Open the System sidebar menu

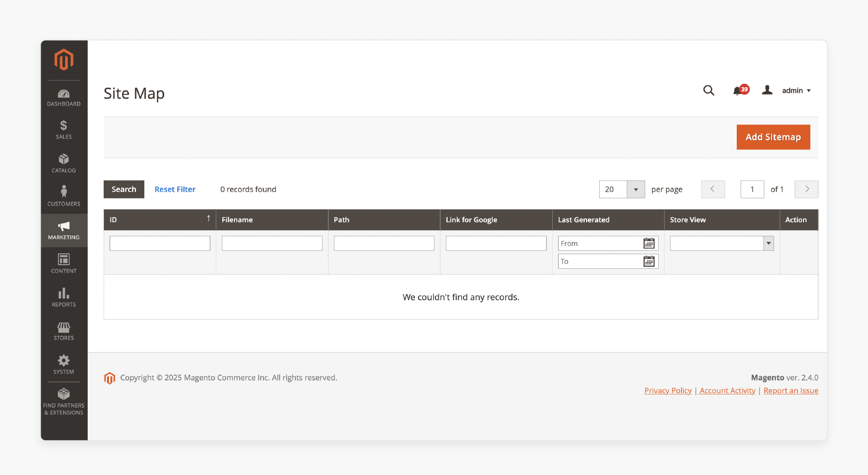[64, 365]
